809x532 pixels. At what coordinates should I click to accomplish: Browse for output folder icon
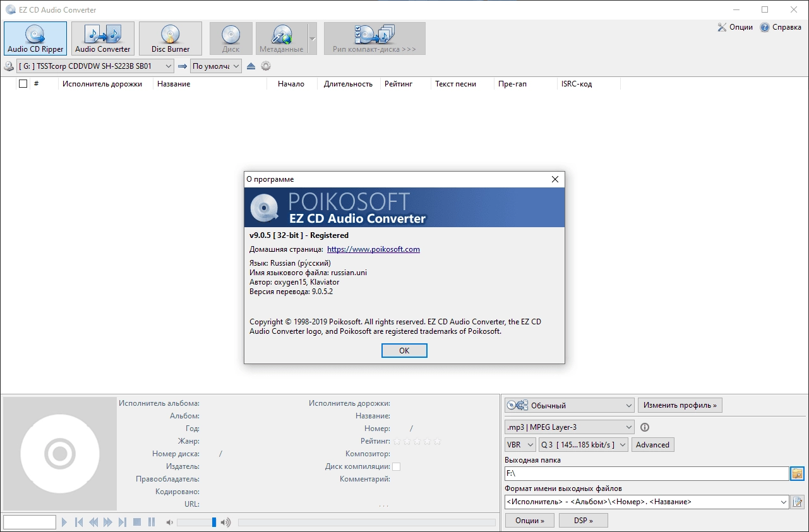tap(797, 473)
